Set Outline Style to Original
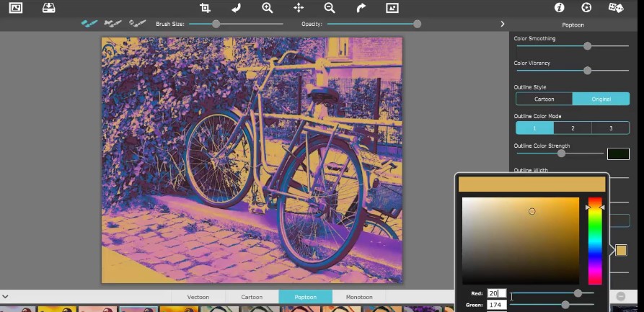Screen dimensions: 644x312 coord(601,99)
